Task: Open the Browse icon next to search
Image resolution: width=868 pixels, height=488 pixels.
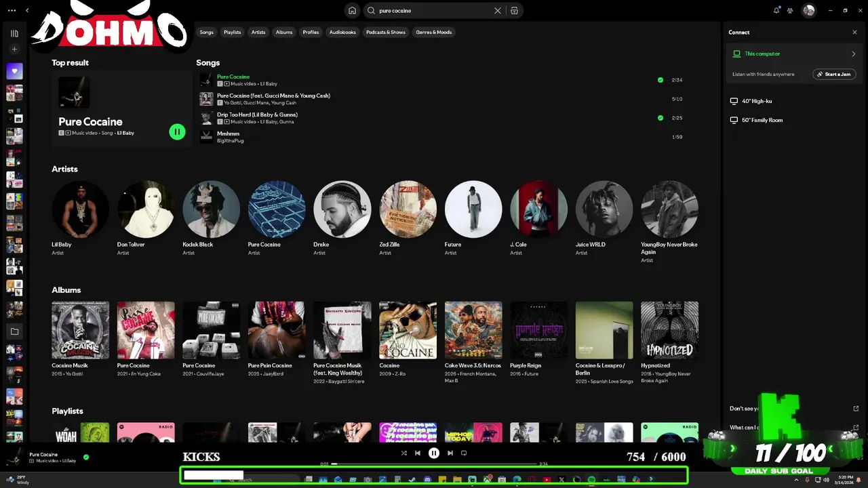Action: click(x=514, y=11)
